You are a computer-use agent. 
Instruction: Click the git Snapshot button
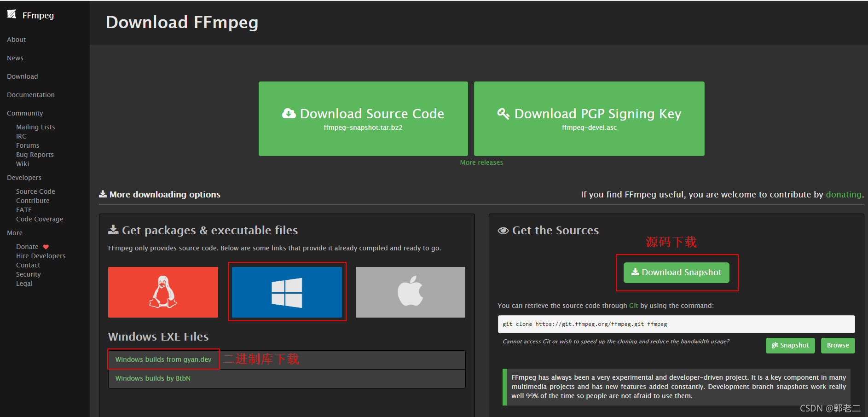coord(790,346)
